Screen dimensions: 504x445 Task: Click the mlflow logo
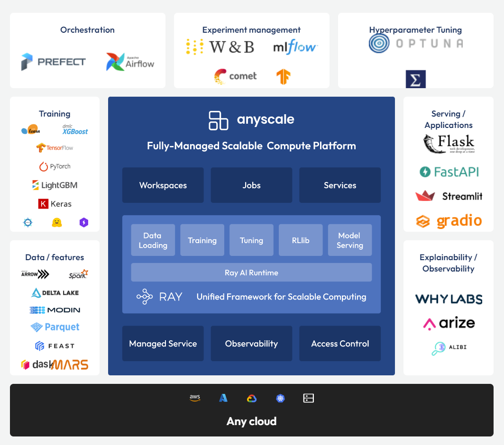[294, 46]
